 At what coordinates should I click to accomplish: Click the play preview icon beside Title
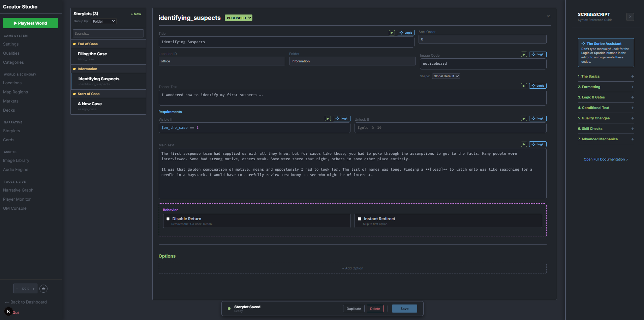[x=392, y=33]
